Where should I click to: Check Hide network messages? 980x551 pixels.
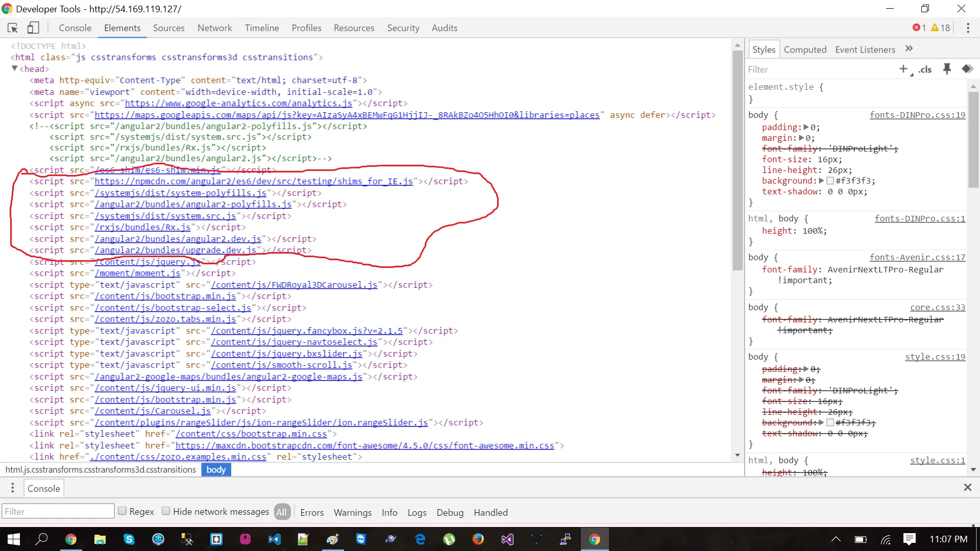pyautogui.click(x=166, y=511)
